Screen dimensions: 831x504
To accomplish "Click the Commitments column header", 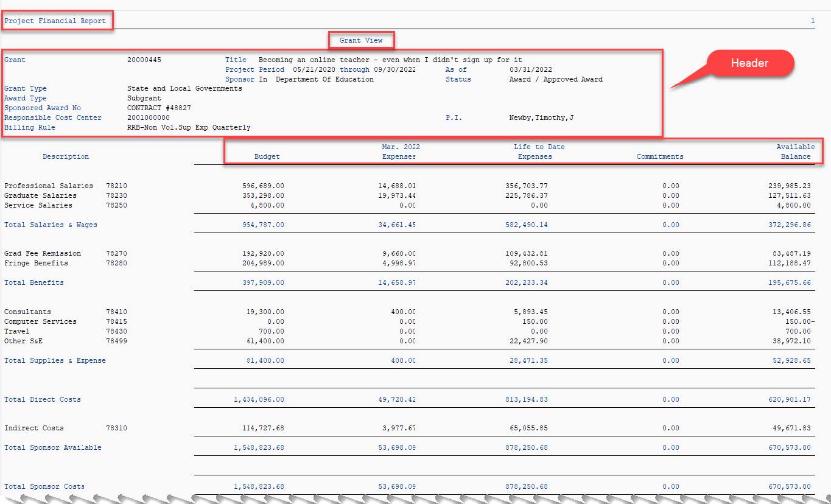I will pyautogui.click(x=660, y=157).
